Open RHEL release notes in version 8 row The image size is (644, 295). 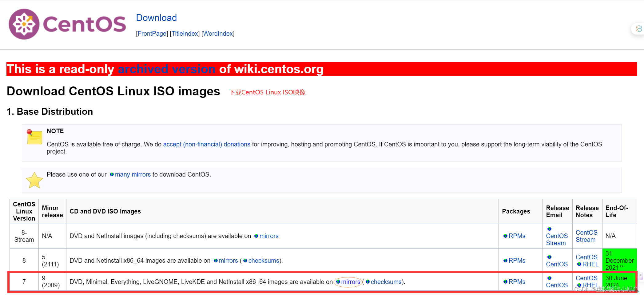(x=590, y=264)
